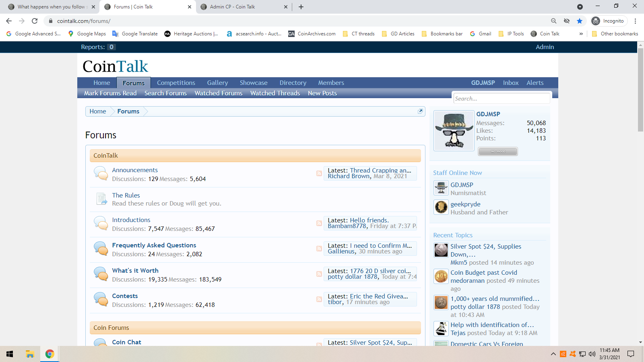Open the Chrome three-dot menu
Image resolution: width=644 pixels, height=362 pixels.
pyautogui.click(x=636, y=21)
